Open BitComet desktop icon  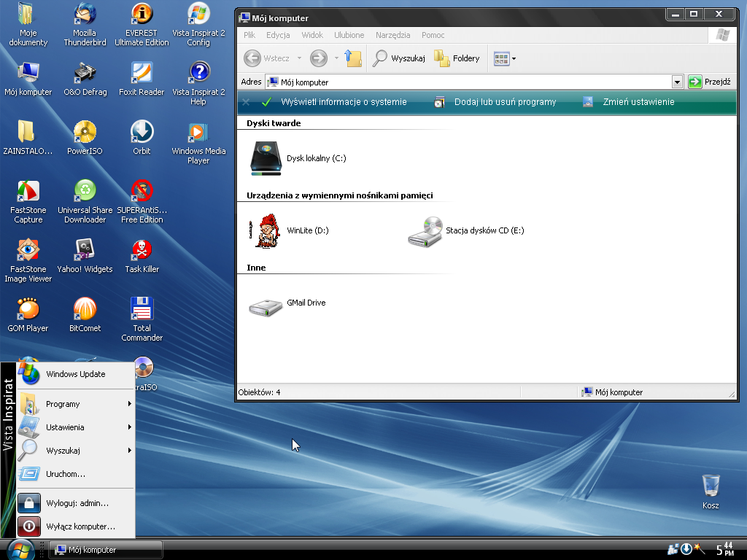point(85,315)
